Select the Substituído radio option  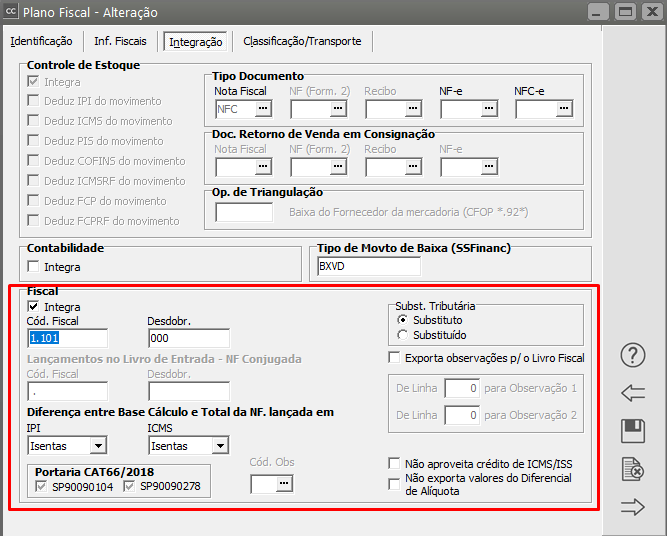point(403,335)
